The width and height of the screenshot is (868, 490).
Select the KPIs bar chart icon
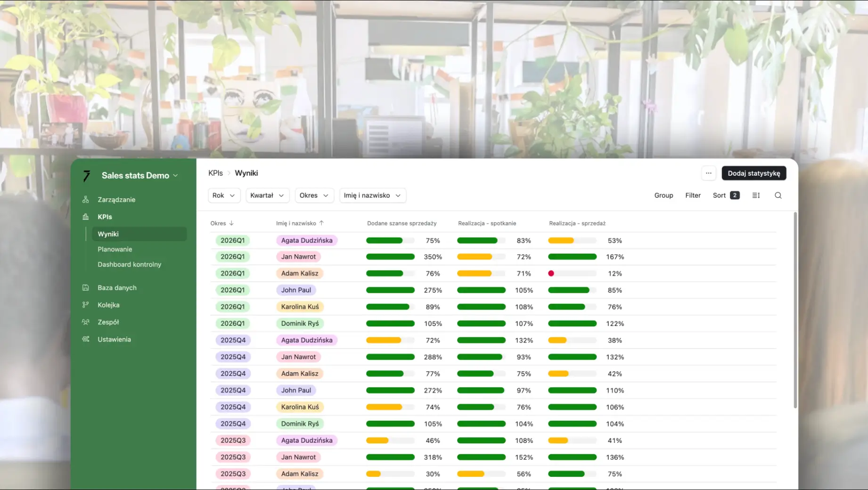85,217
